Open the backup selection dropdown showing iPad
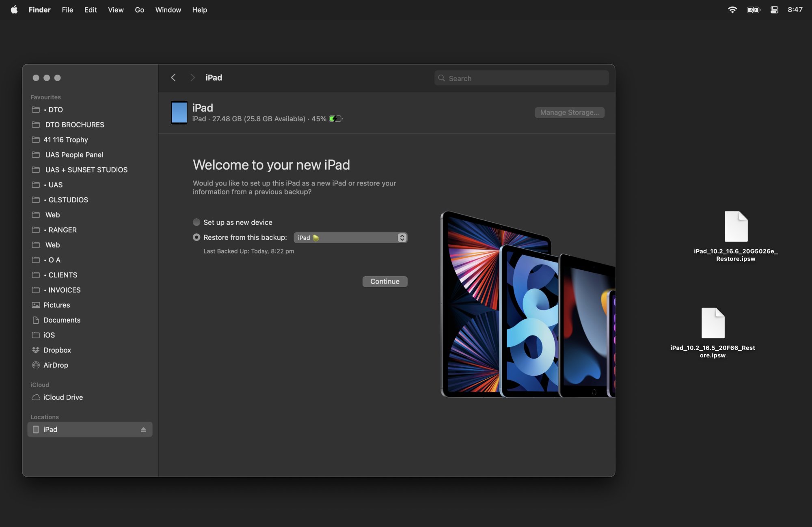The height and width of the screenshot is (527, 812). (350, 238)
